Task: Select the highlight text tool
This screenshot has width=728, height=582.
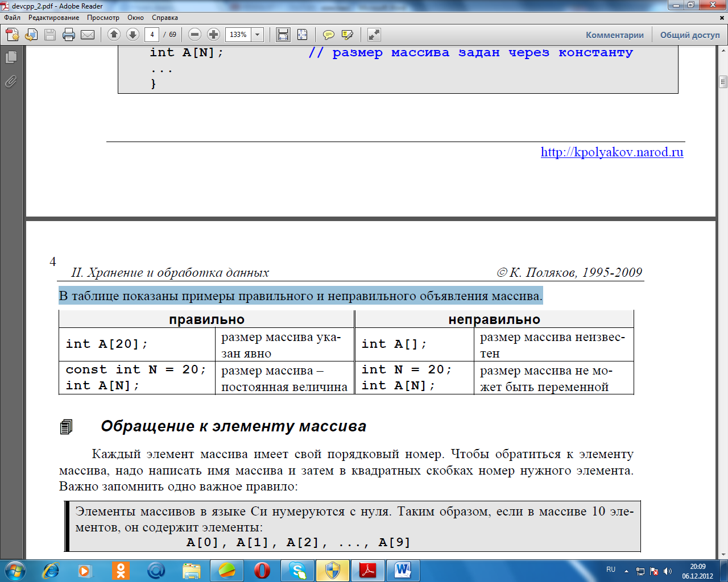Action: [347, 35]
